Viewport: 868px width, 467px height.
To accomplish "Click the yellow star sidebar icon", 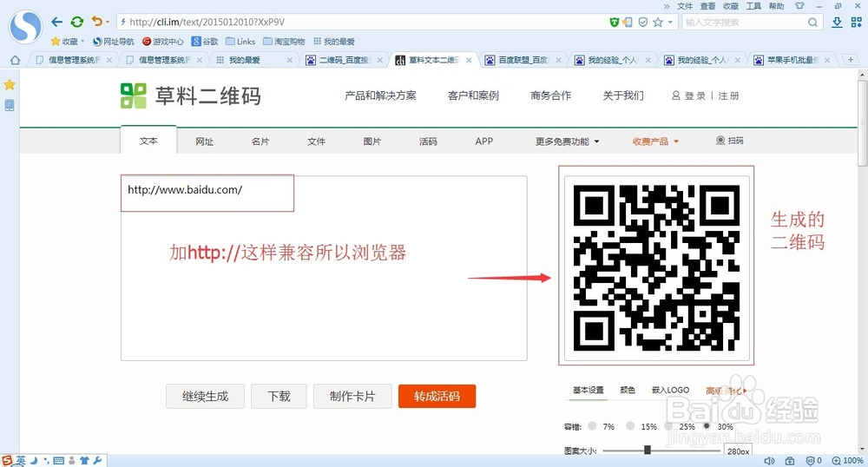I will [10, 85].
